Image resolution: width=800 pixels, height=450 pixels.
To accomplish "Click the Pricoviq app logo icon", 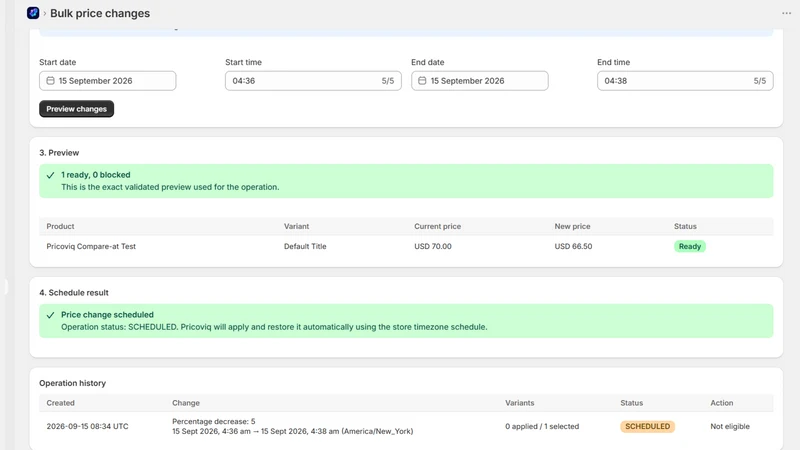I will point(33,13).
